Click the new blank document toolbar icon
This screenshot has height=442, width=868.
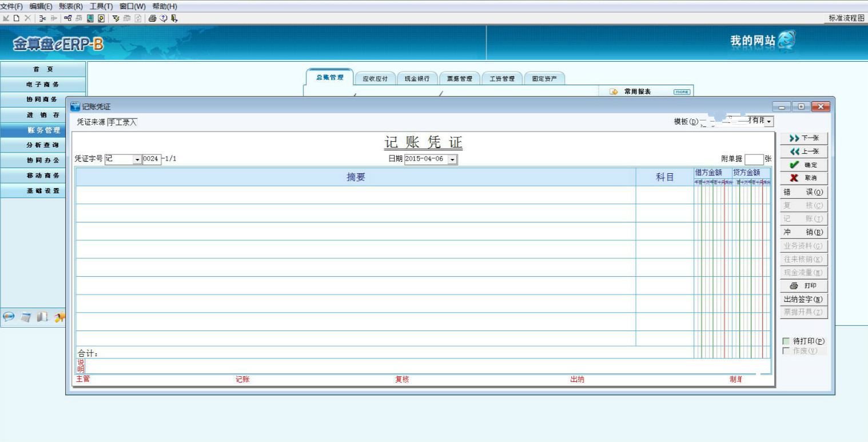pyautogui.click(x=17, y=18)
